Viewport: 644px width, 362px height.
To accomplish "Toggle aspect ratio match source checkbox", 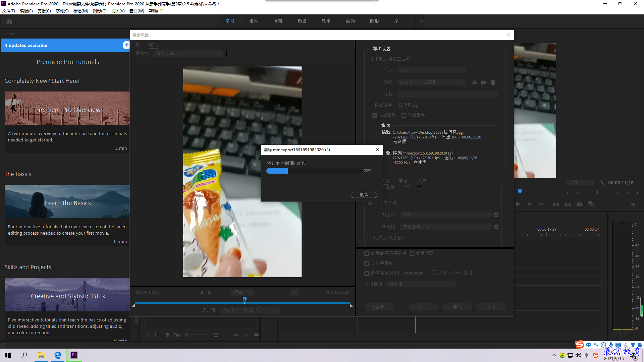I will click(496, 227).
